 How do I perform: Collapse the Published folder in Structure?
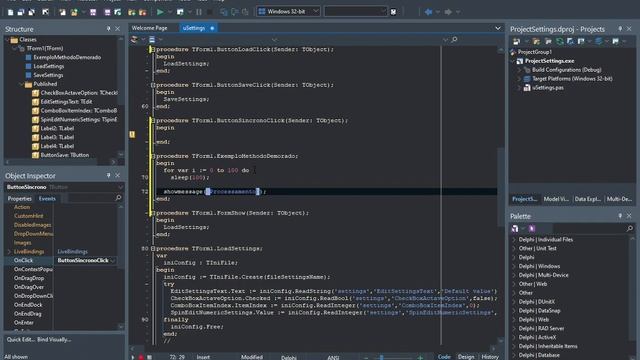[21, 84]
